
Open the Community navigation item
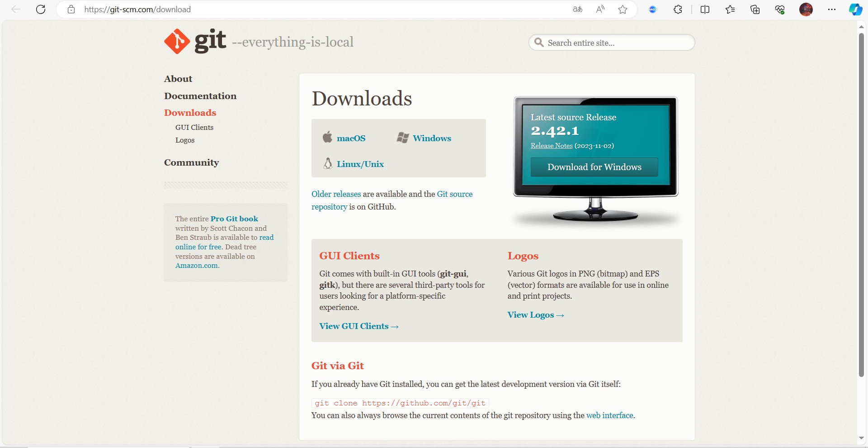point(191,162)
